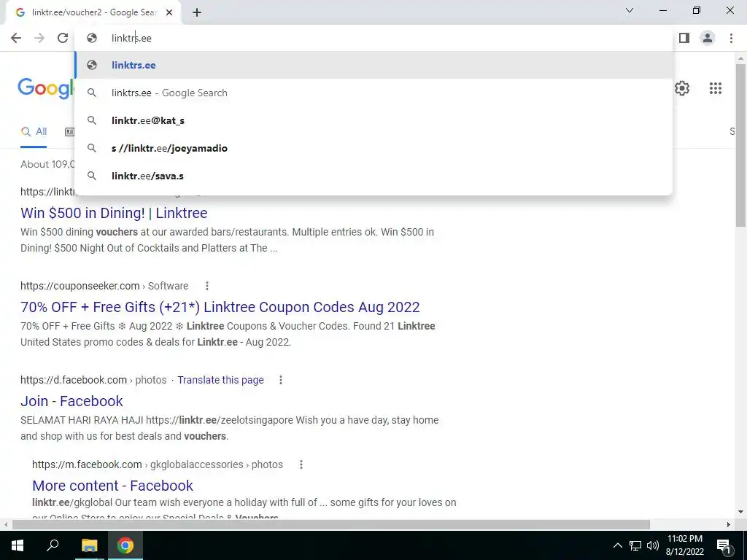Open Windows taskbar search
This screenshot has height=560, width=747.
tap(53, 545)
